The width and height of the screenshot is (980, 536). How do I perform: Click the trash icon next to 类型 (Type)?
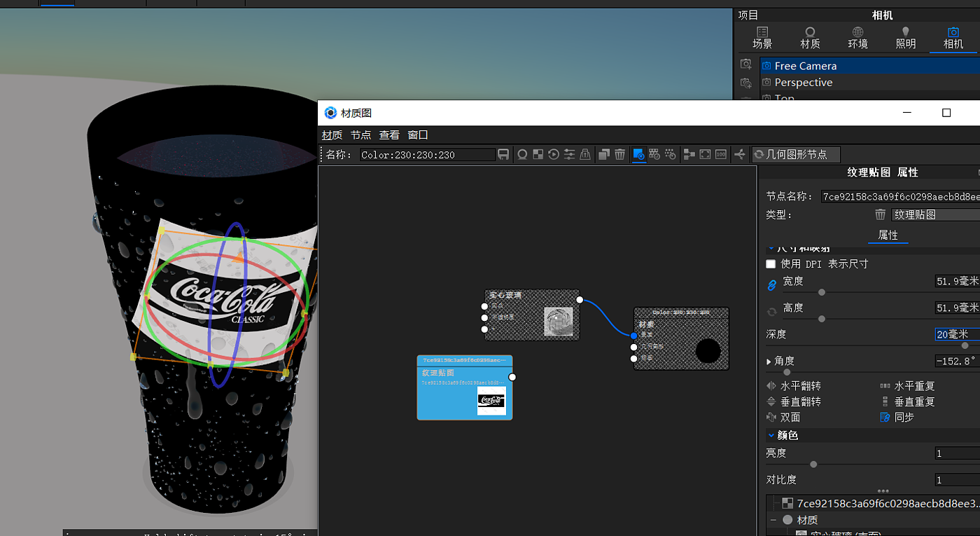click(x=881, y=215)
